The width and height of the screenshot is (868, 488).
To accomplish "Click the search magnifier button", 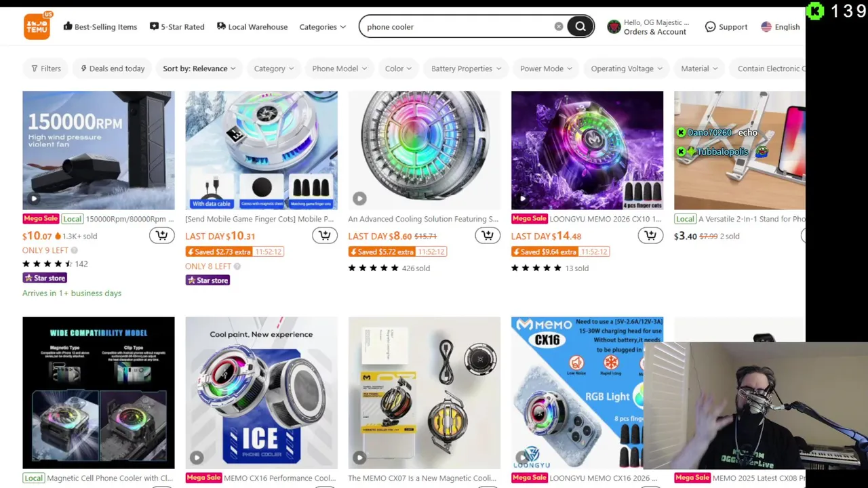I will click(x=580, y=27).
